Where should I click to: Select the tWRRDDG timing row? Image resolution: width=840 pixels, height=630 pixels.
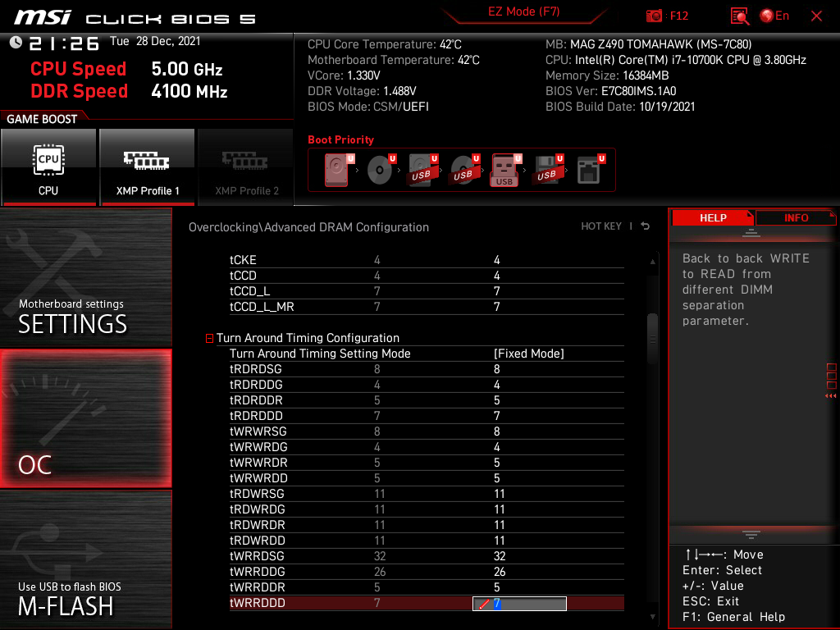[x=427, y=572]
